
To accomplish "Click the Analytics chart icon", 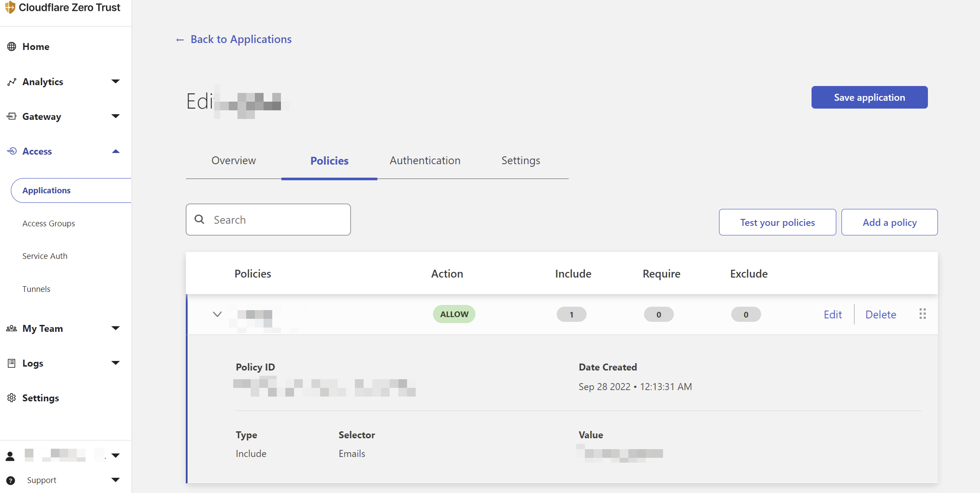I will (12, 82).
